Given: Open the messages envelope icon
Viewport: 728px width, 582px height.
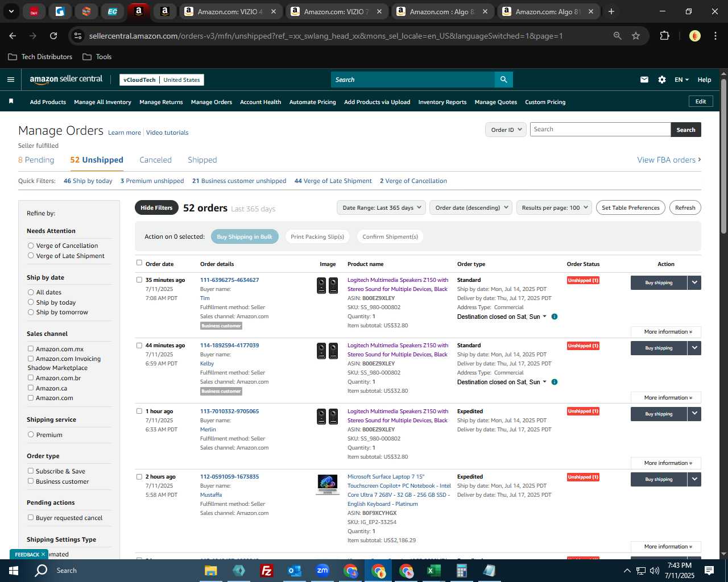Looking at the screenshot, I should (644, 80).
